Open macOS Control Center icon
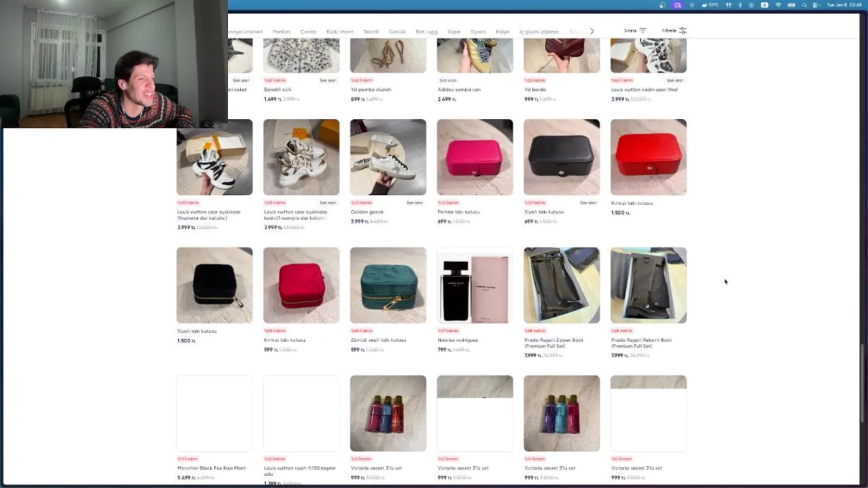868x488 pixels. click(816, 5)
